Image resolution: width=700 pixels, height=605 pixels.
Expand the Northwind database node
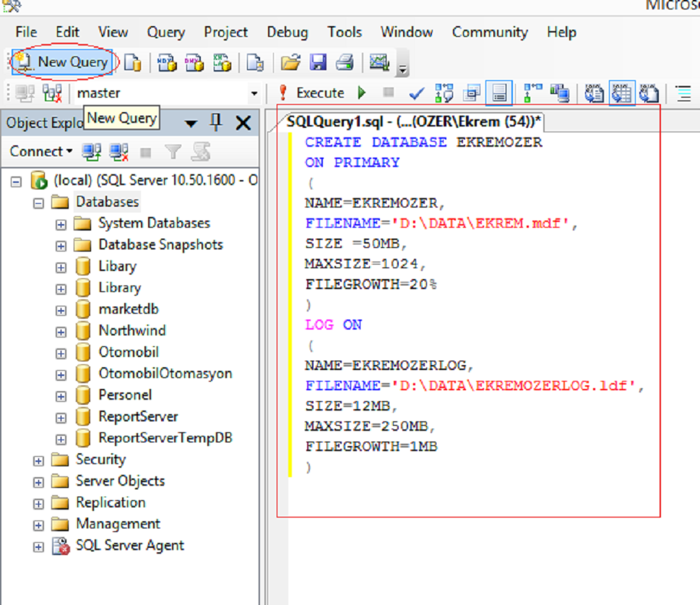(61, 331)
